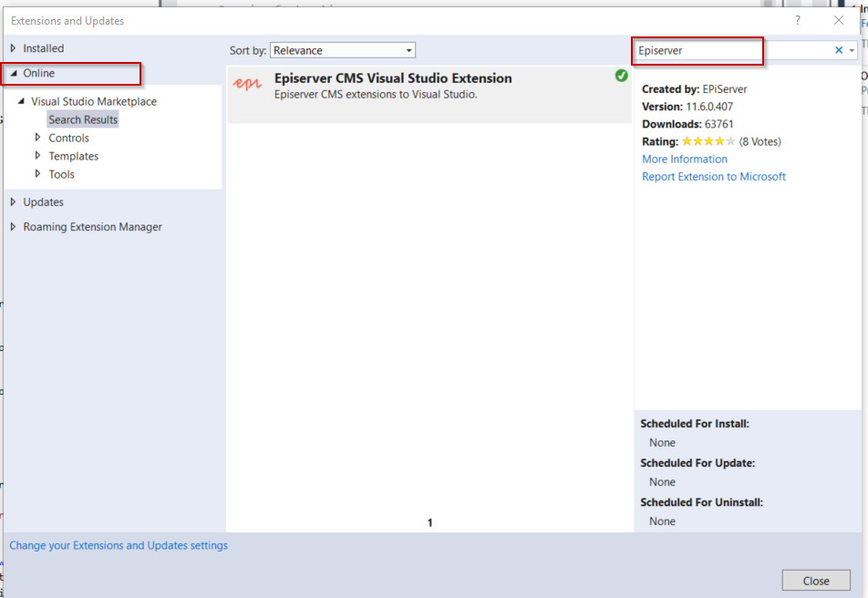
Task: Click the green installed checkmark icon
Action: pyautogui.click(x=621, y=76)
